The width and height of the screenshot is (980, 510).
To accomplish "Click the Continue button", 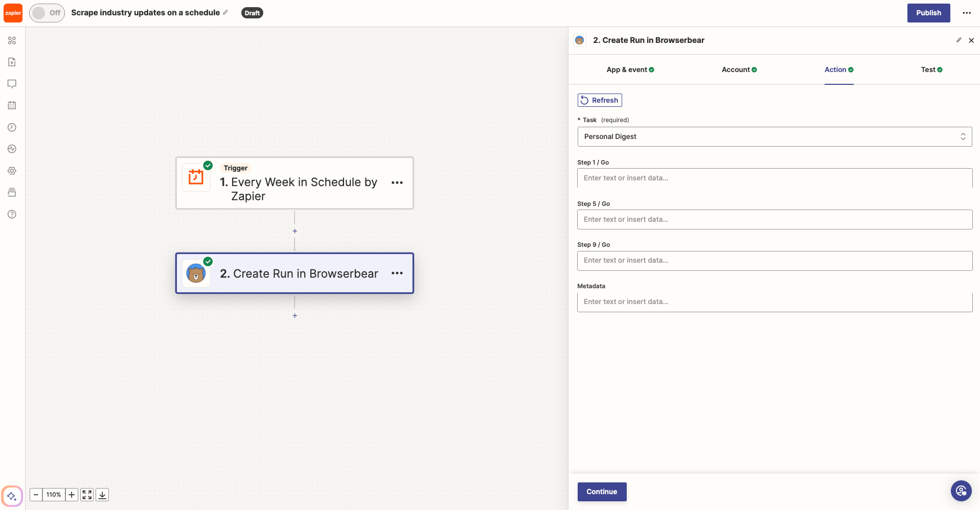I will click(x=602, y=492).
